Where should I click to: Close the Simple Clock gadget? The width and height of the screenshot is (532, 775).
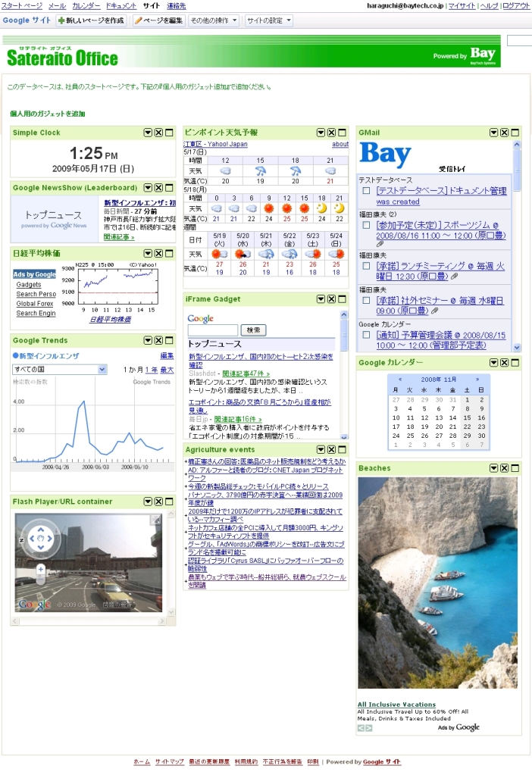coord(158,133)
